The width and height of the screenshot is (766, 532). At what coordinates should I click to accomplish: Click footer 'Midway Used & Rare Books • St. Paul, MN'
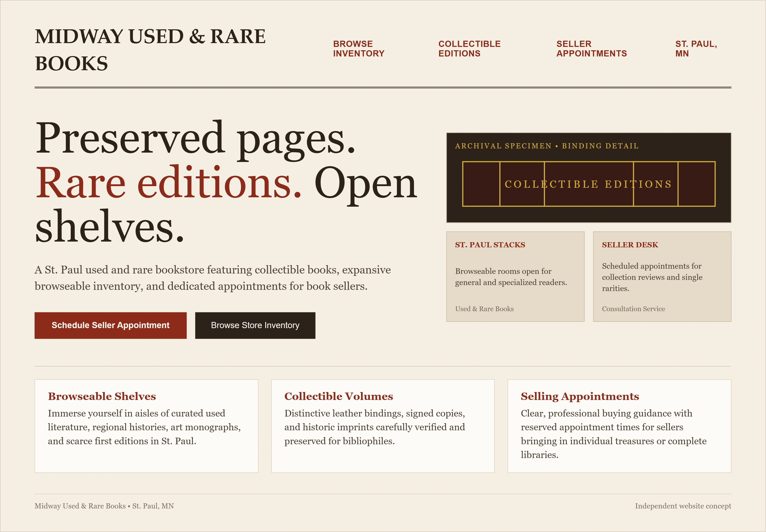[x=104, y=506]
